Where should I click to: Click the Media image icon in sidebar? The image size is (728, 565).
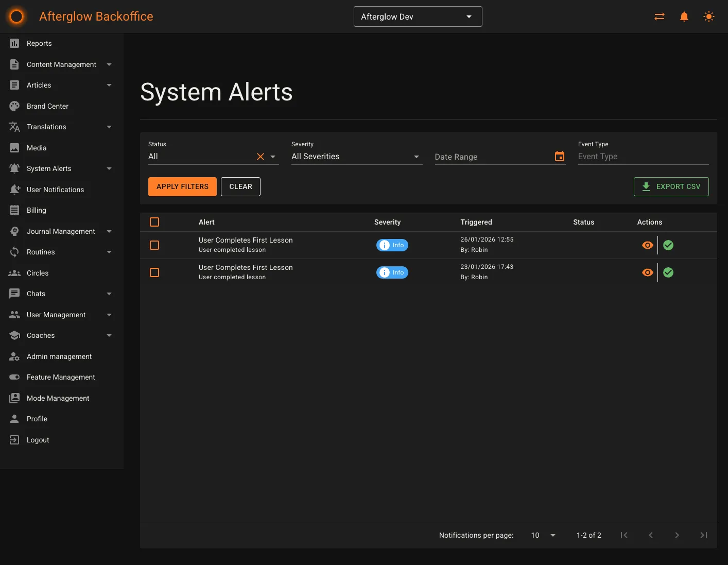(14, 148)
